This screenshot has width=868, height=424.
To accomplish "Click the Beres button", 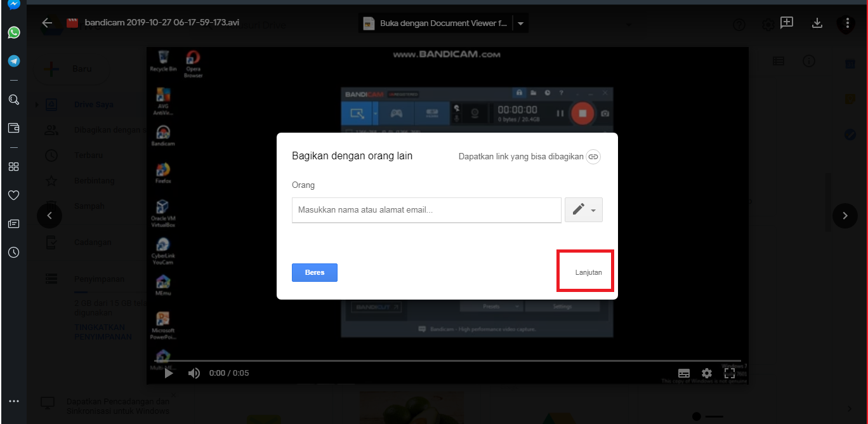I will (x=315, y=272).
